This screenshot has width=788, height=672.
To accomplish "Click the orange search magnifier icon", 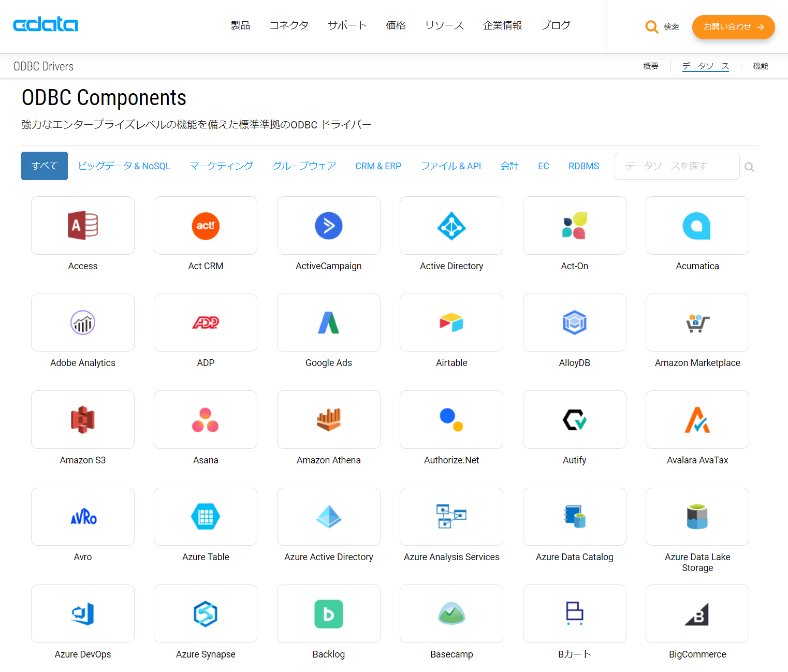I will pyautogui.click(x=652, y=26).
